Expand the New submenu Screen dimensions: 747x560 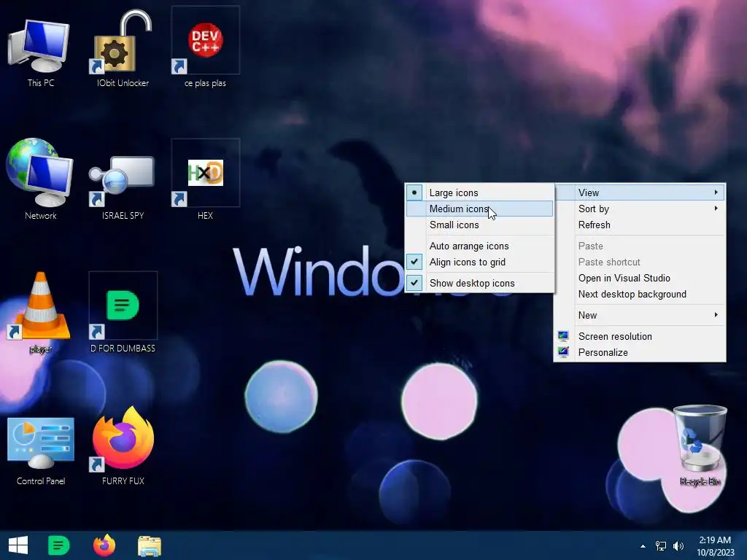[x=640, y=315]
